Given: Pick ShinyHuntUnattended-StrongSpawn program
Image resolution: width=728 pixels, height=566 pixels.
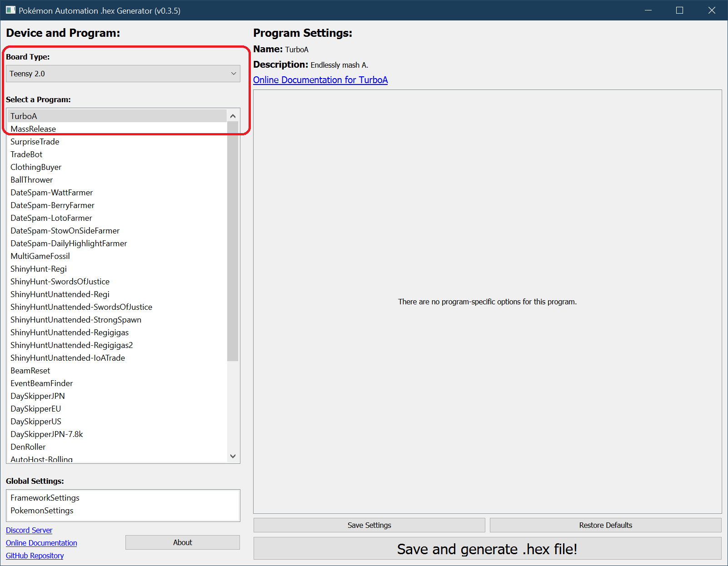Looking at the screenshot, I should click(117, 319).
